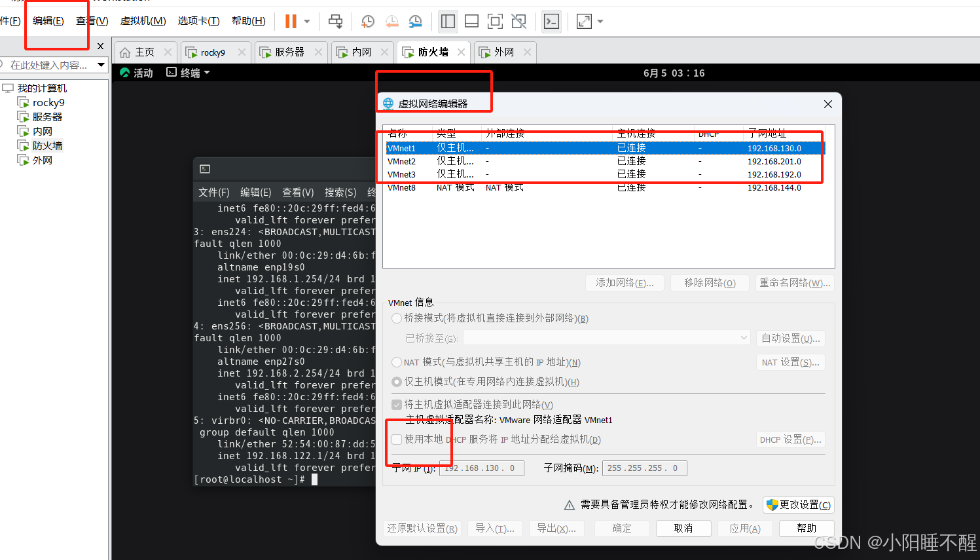Open the 编辑(E) menu in VMware
The height and width of the screenshot is (560, 980).
[x=48, y=21]
